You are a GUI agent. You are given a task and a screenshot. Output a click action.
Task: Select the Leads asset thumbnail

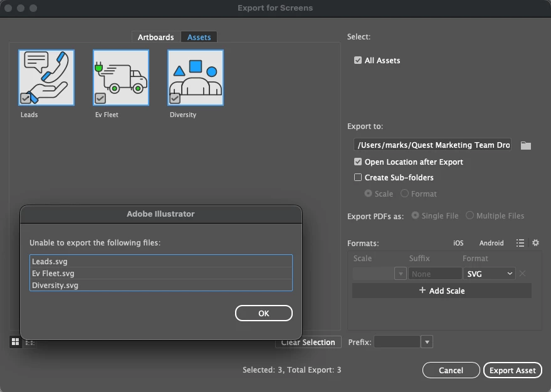click(x=46, y=78)
